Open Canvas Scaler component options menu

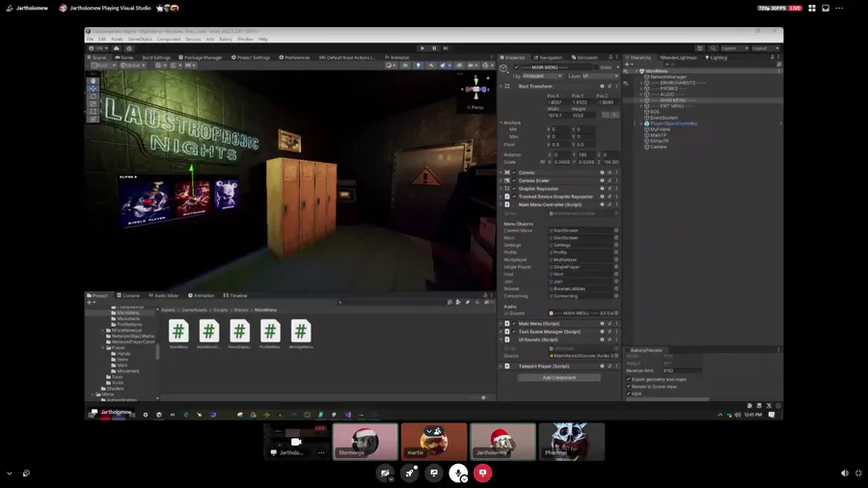click(616, 180)
